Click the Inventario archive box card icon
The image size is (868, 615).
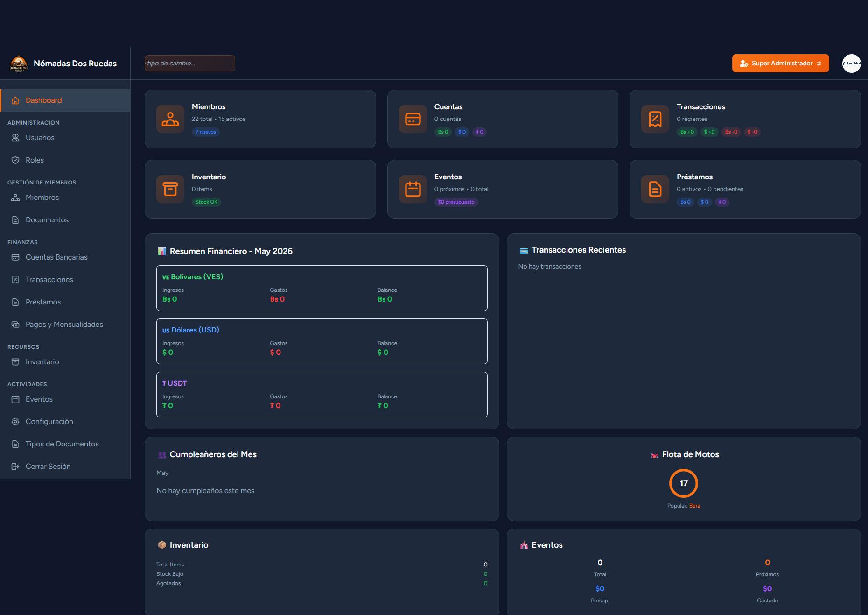click(x=170, y=189)
